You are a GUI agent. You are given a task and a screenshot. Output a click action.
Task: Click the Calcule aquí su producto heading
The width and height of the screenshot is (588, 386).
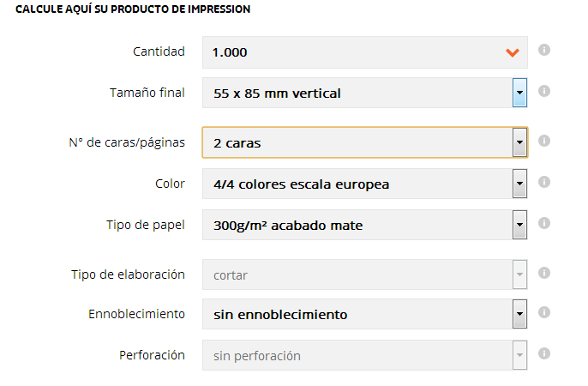(133, 9)
